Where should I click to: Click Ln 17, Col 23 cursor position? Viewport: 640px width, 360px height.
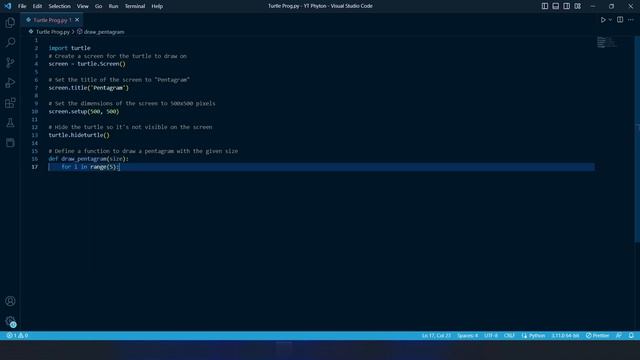click(436, 336)
